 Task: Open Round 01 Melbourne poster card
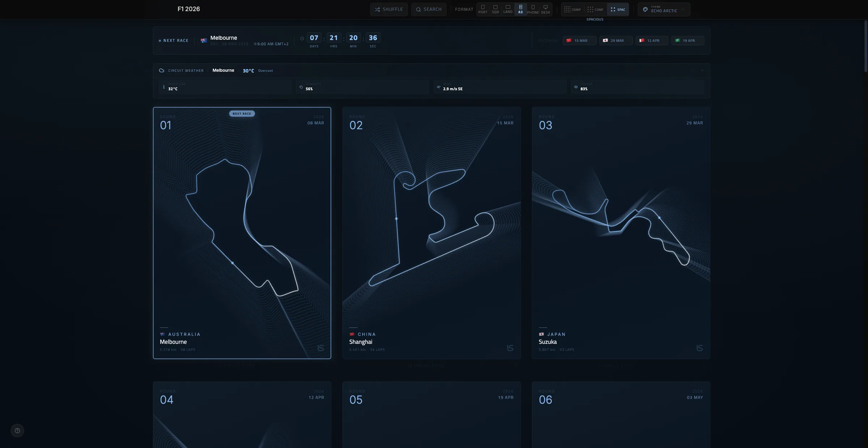242,233
